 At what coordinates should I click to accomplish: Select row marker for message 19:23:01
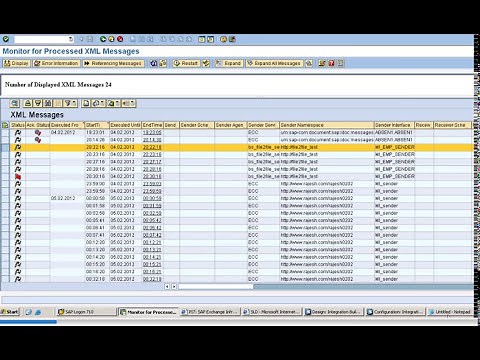click(x=5, y=132)
